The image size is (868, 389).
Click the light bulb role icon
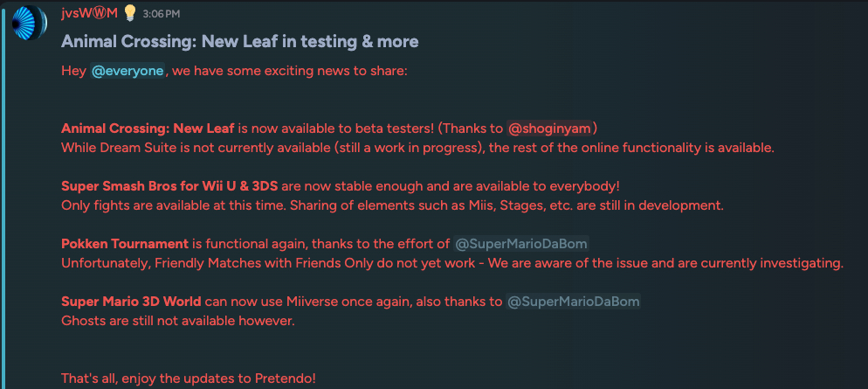pyautogui.click(x=129, y=14)
